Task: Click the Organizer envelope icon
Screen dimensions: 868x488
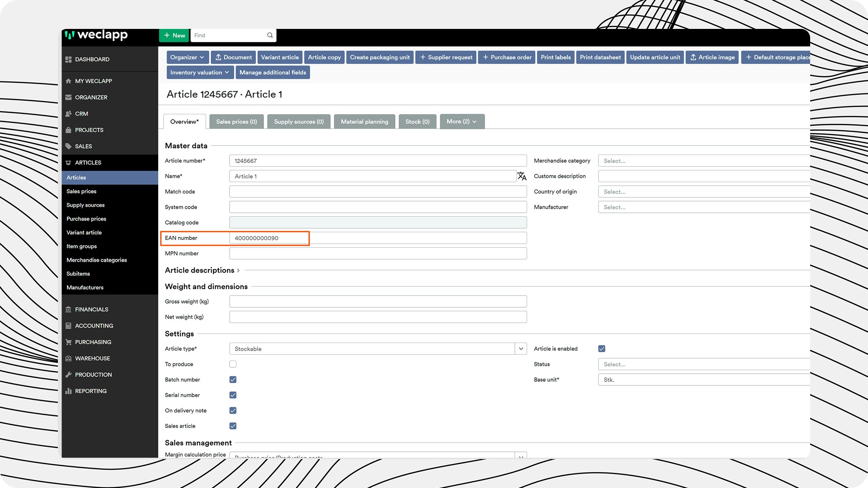Action: click(68, 98)
